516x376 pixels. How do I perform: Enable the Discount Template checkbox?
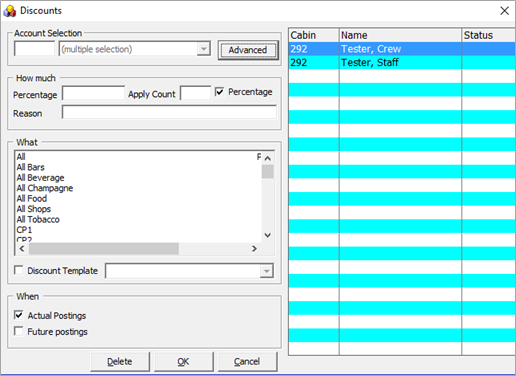pos(19,270)
